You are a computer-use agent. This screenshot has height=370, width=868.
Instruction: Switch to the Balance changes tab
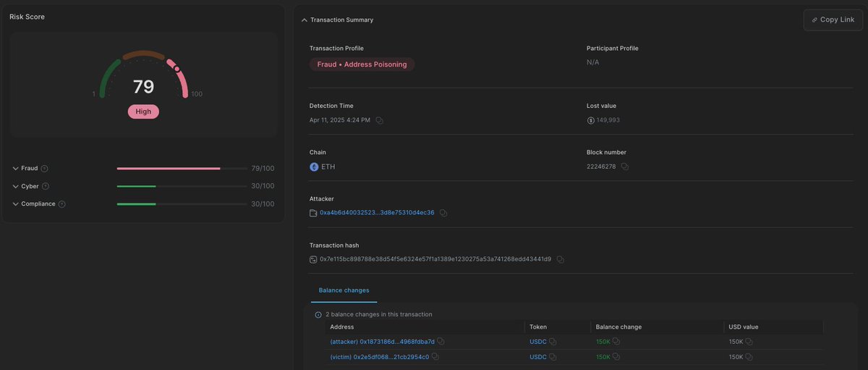tap(344, 290)
